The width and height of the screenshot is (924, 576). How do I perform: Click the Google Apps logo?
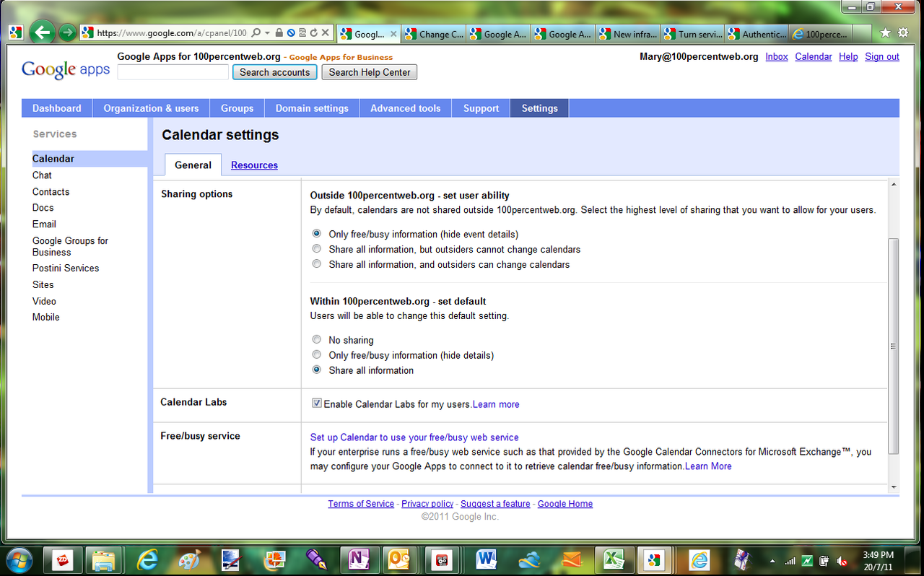point(66,69)
